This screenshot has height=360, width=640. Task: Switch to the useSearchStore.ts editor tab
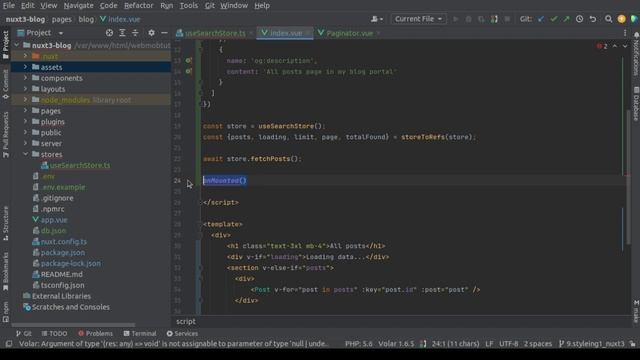point(215,33)
